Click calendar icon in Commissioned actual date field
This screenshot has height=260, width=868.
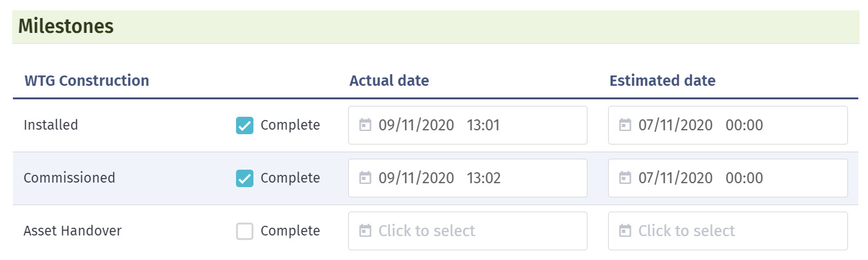(365, 178)
